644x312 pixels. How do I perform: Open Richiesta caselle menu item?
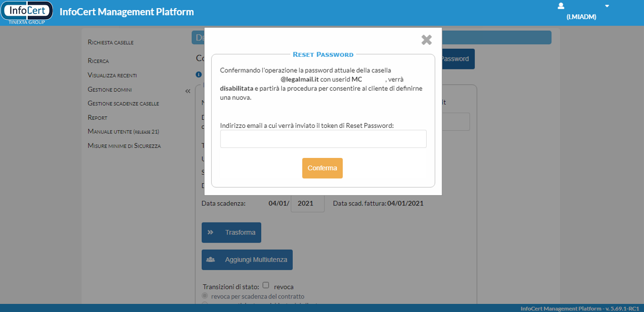(111, 42)
